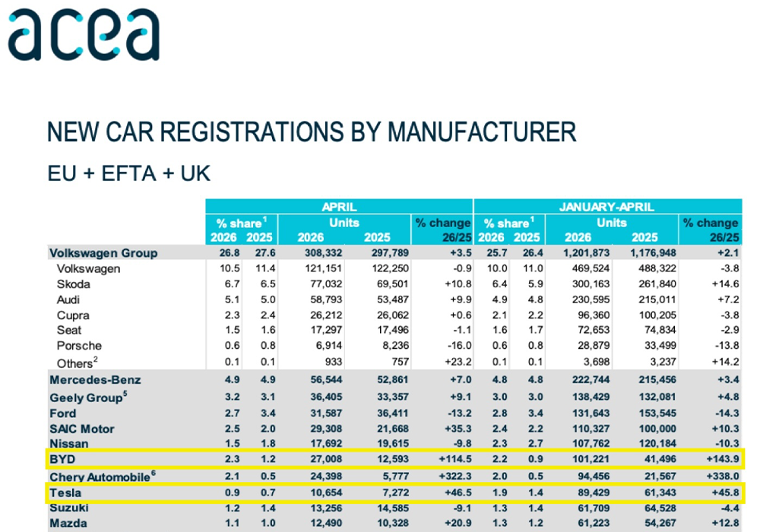Select Ford's -13.2 April change value

[x=460, y=413]
